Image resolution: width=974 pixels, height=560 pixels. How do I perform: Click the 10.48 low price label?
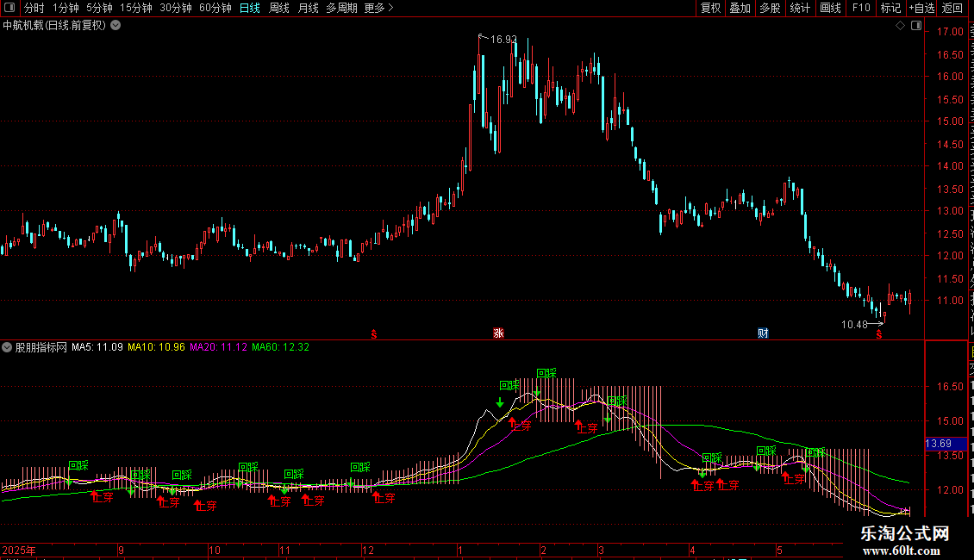pyautogui.click(x=854, y=325)
